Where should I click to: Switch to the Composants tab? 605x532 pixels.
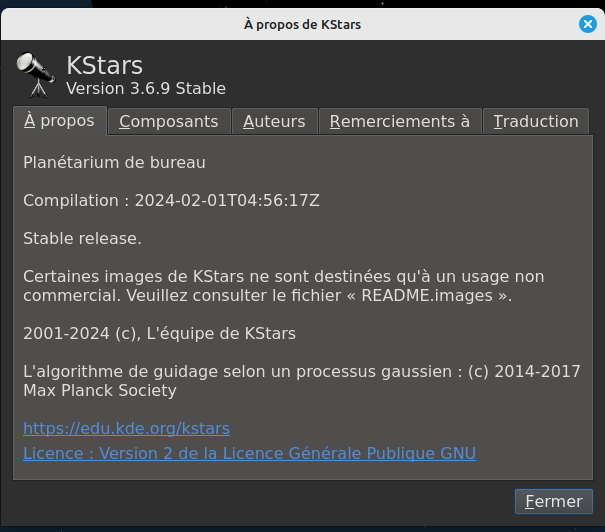pos(169,122)
